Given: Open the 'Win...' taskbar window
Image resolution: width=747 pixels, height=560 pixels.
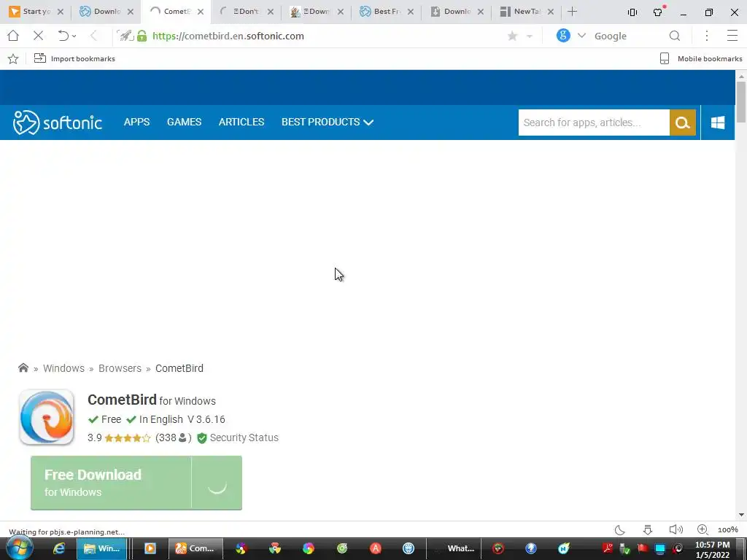Looking at the screenshot, I should [x=102, y=548].
